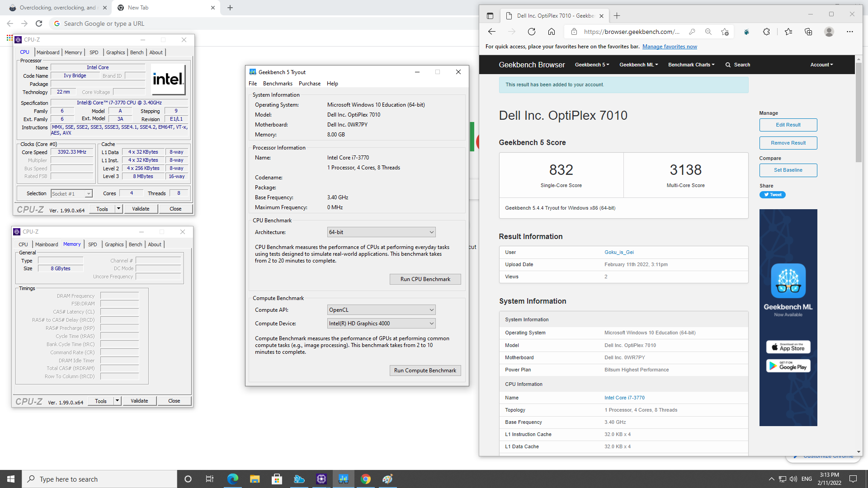Click Edge page vertical scrollbar thumb
The image size is (868, 488).
point(859,113)
